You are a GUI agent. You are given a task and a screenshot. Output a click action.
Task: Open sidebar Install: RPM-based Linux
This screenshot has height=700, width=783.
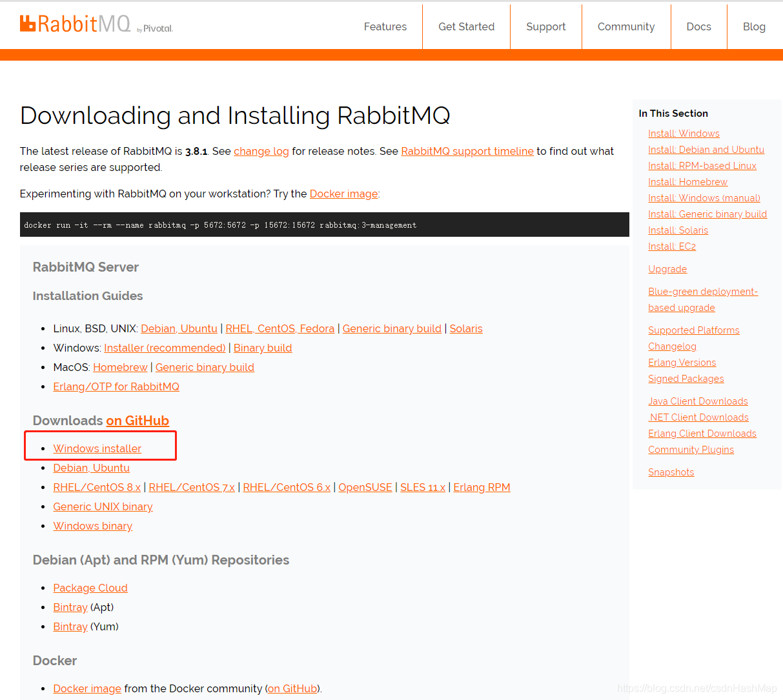click(x=702, y=166)
